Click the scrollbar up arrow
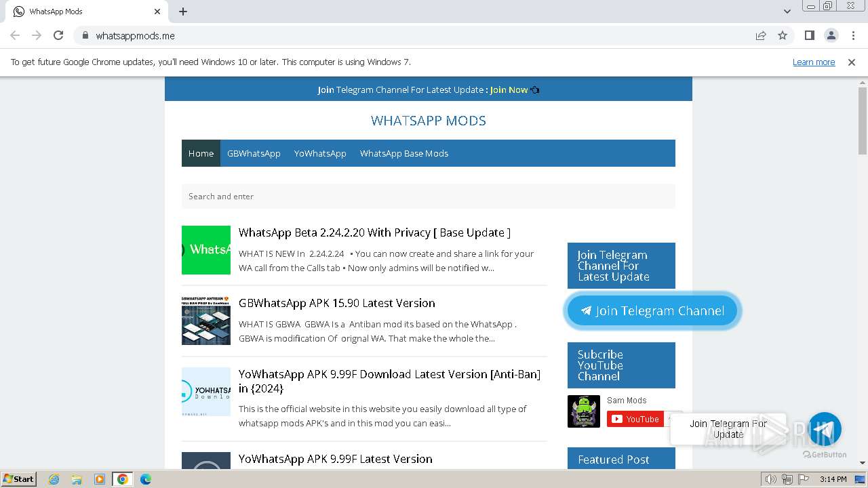Image resolution: width=868 pixels, height=488 pixels. click(863, 82)
